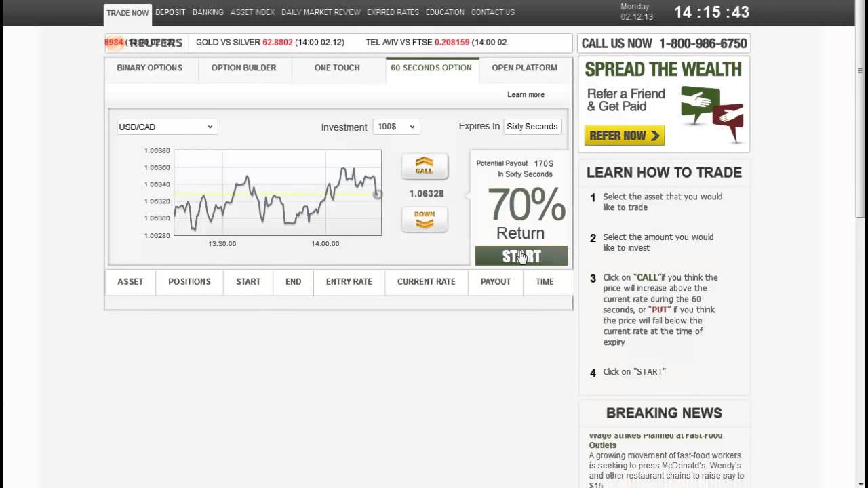The width and height of the screenshot is (868, 488).
Task: Switch to OPTION BUILDER tab
Action: pos(243,68)
